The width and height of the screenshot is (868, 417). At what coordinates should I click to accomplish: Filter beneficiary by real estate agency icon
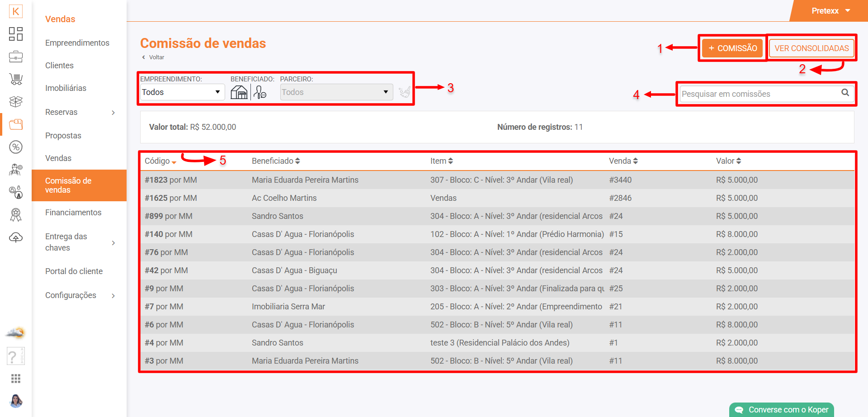pyautogui.click(x=239, y=92)
